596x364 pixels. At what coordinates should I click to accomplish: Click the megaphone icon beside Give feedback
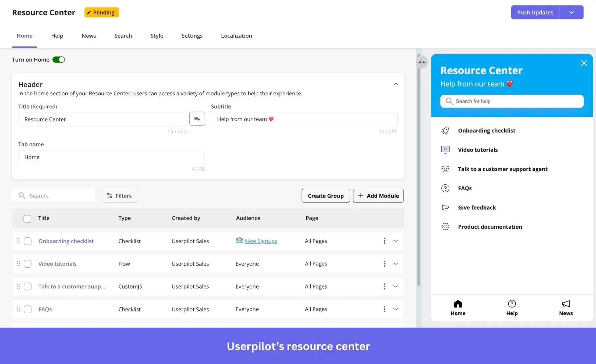pyautogui.click(x=445, y=207)
